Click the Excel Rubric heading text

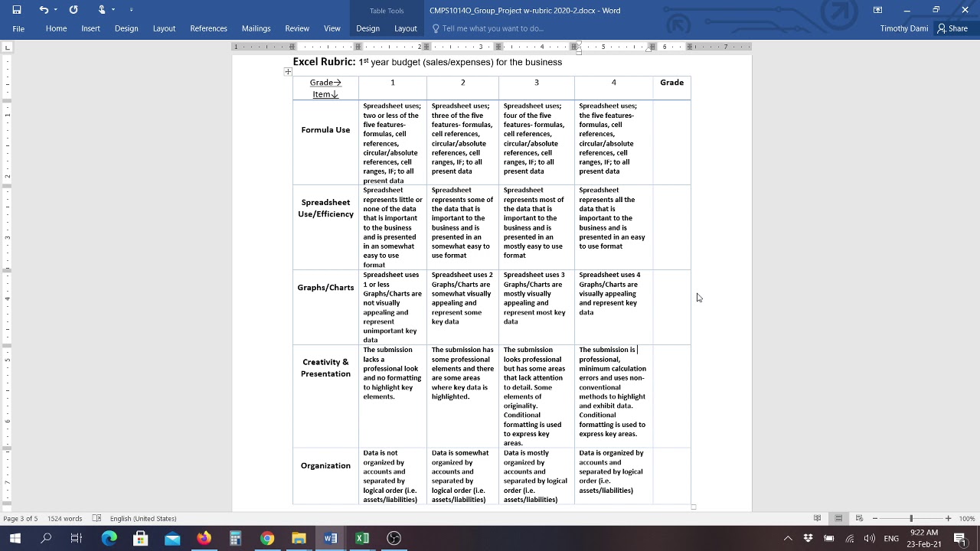pyautogui.click(x=324, y=62)
